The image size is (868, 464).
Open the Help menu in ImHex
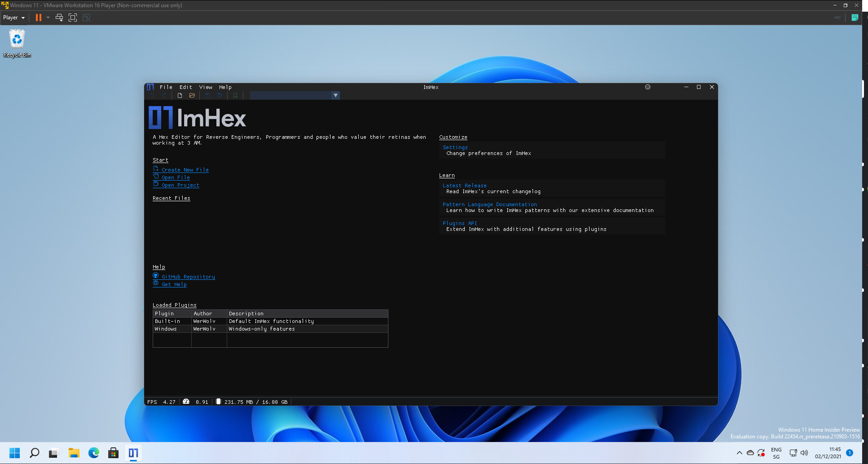pos(225,87)
